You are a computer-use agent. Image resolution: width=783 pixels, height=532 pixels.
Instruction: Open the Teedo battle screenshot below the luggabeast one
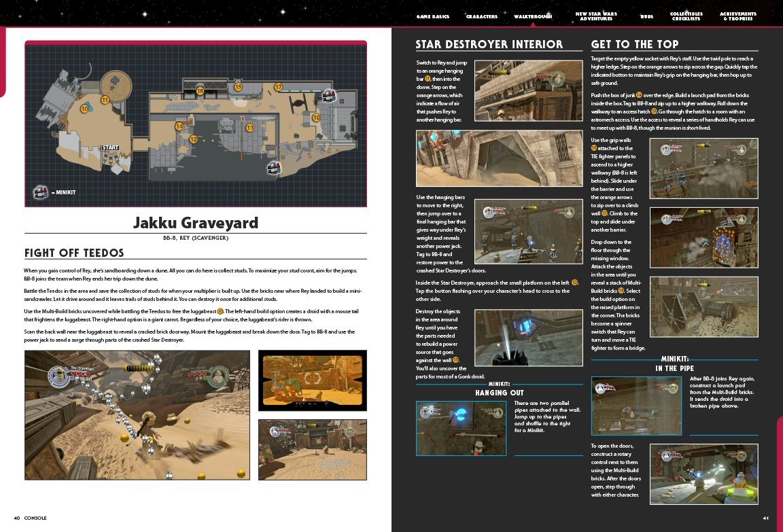(x=313, y=450)
